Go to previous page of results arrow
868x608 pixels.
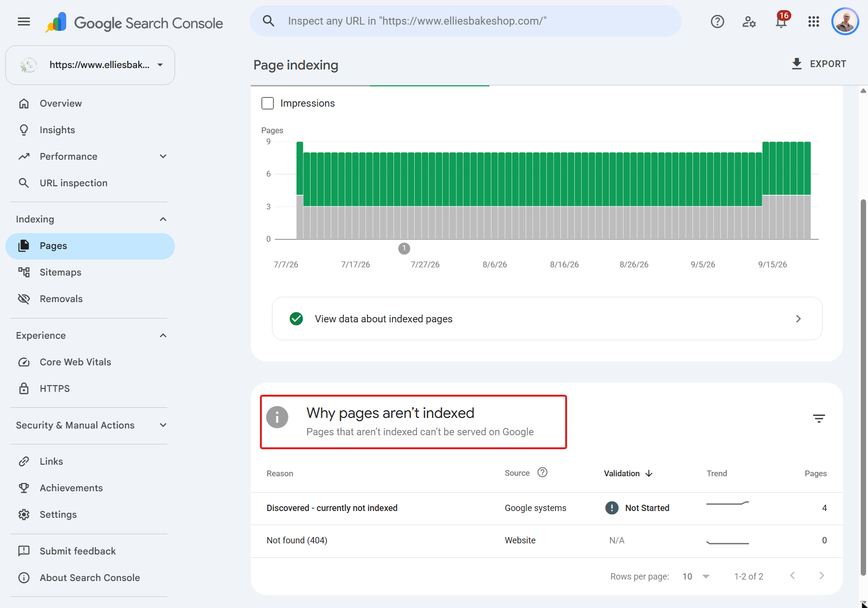coord(792,576)
